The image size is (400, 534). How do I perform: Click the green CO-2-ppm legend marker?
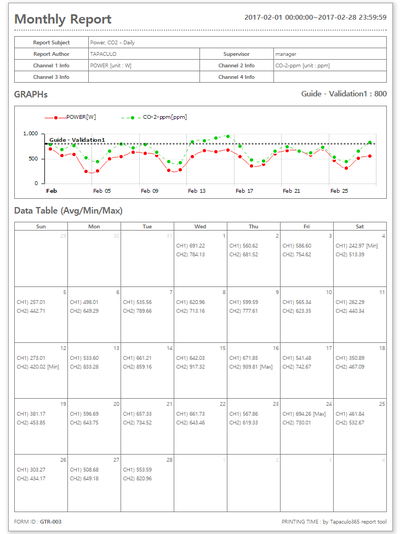click(x=132, y=117)
